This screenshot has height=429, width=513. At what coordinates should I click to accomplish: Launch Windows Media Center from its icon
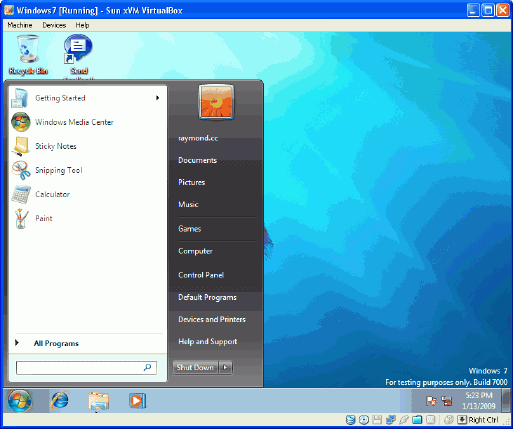(20, 122)
